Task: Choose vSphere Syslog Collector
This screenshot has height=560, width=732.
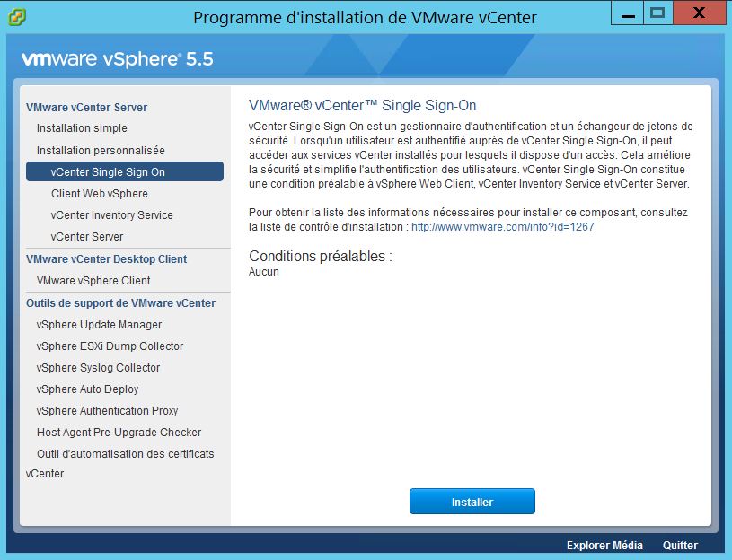Action: 98,367
